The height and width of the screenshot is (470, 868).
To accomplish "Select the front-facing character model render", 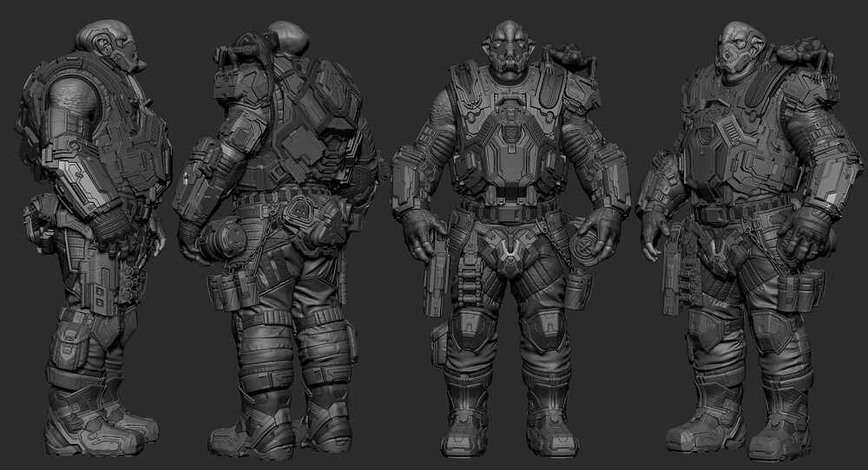I will click(x=510, y=238).
